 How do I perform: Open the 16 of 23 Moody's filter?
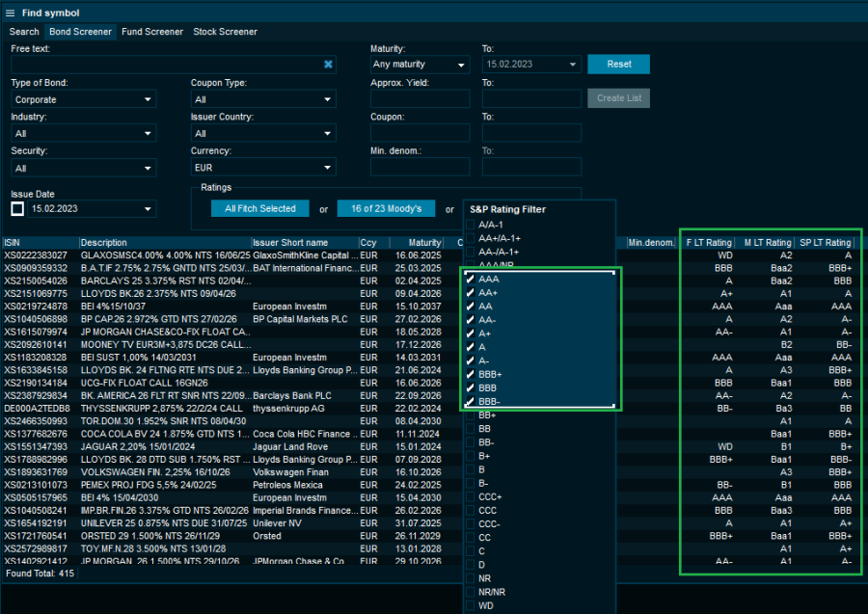tap(387, 208)
